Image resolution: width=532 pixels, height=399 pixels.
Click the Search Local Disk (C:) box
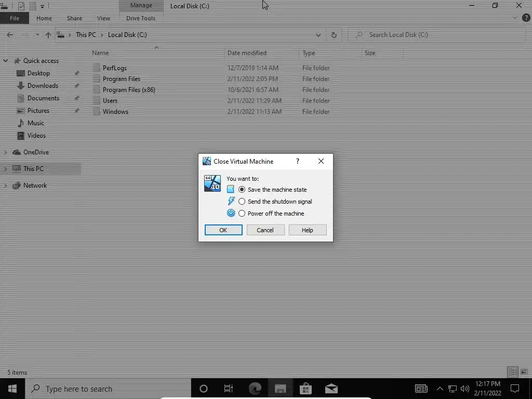(x=436, y=35)
